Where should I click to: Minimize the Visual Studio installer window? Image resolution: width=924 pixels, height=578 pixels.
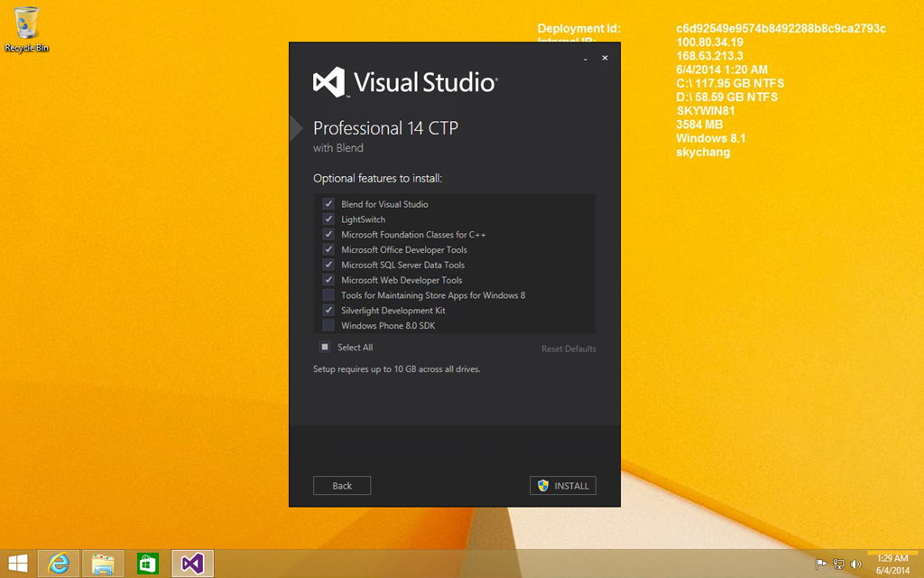coord(585,59)
